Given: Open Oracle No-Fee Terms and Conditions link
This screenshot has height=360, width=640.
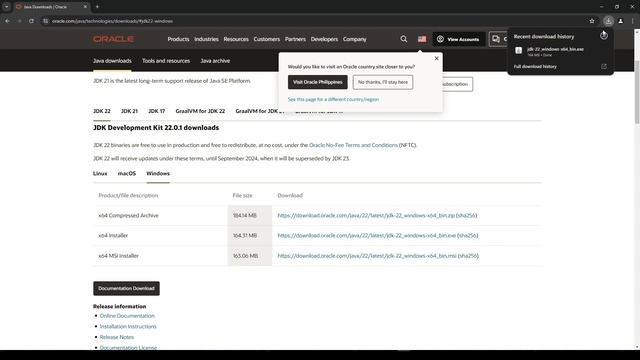Looking at the screenshot, I should coord(353,145).
